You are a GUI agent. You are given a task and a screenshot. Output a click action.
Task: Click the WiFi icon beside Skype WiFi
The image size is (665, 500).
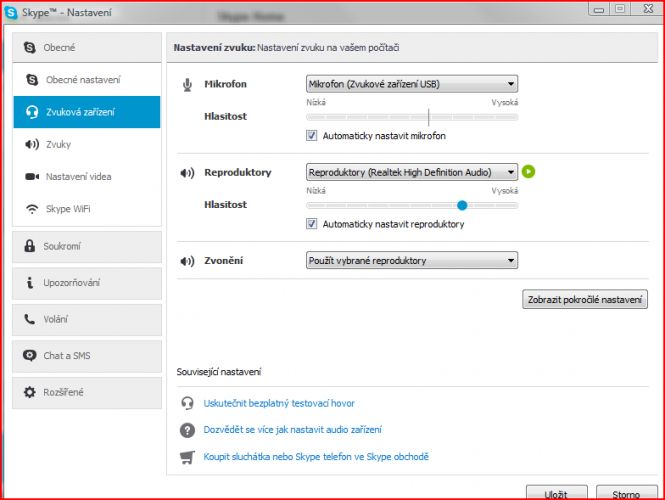[32, 209]
